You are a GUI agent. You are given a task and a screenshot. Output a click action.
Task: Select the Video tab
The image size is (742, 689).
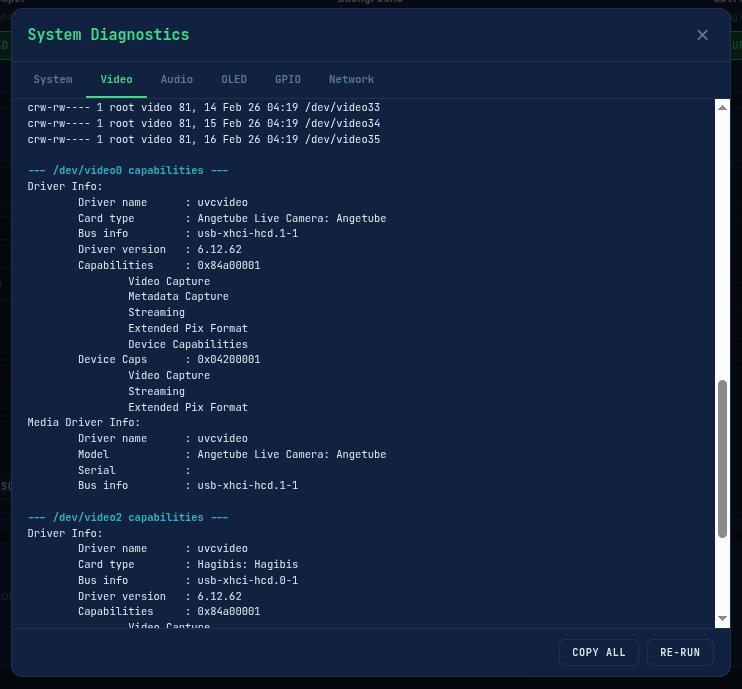pos(116,79)
